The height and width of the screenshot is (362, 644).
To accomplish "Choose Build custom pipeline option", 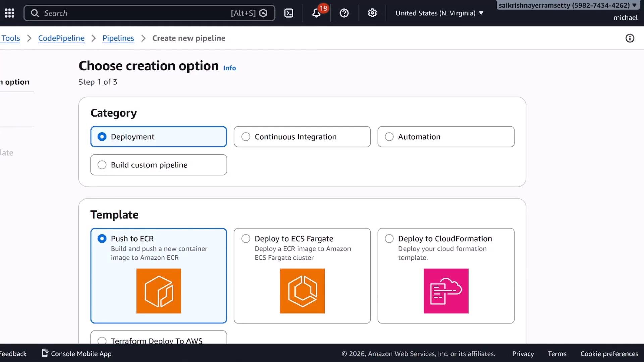I will point(159,165).
